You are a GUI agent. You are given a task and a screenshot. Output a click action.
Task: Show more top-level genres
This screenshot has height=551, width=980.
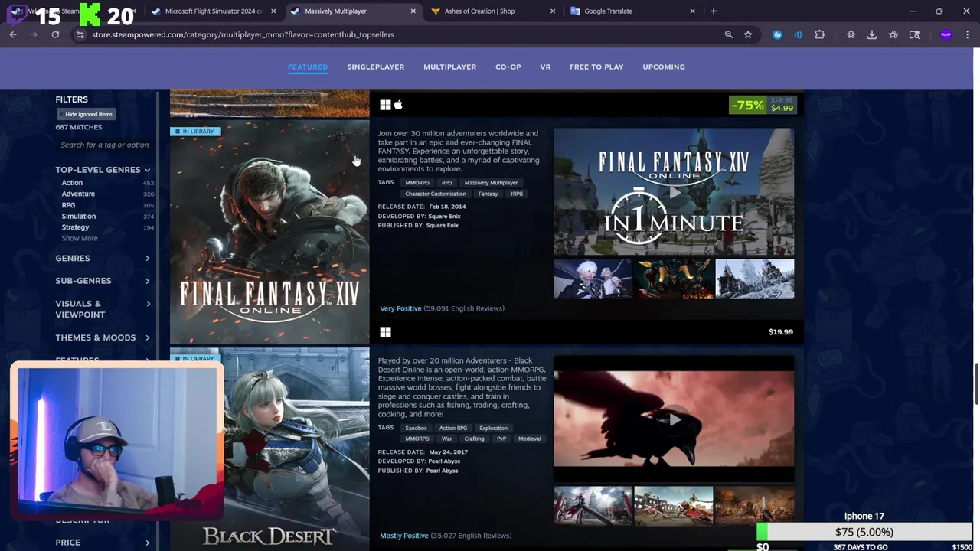[x=80, y=238]
